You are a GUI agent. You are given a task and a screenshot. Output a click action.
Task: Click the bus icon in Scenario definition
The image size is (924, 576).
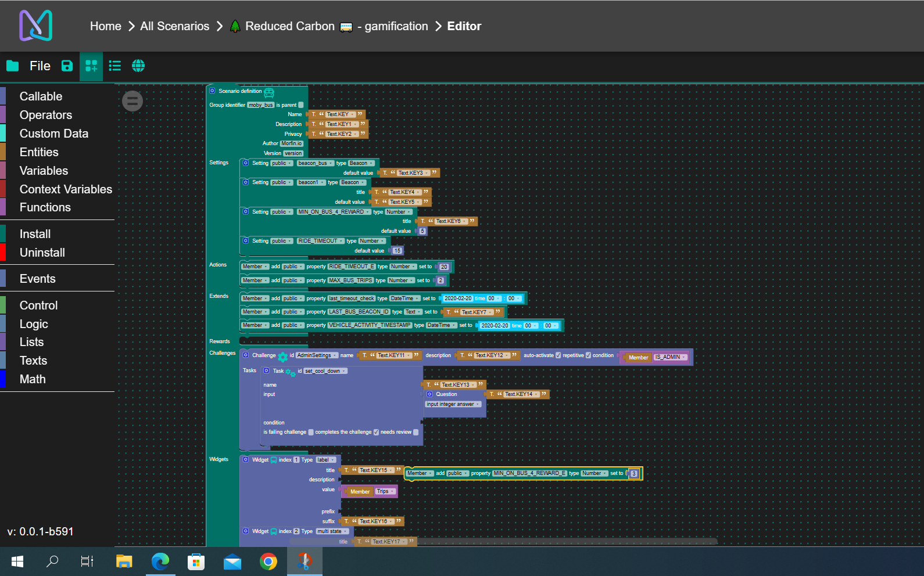pos(269,93)
